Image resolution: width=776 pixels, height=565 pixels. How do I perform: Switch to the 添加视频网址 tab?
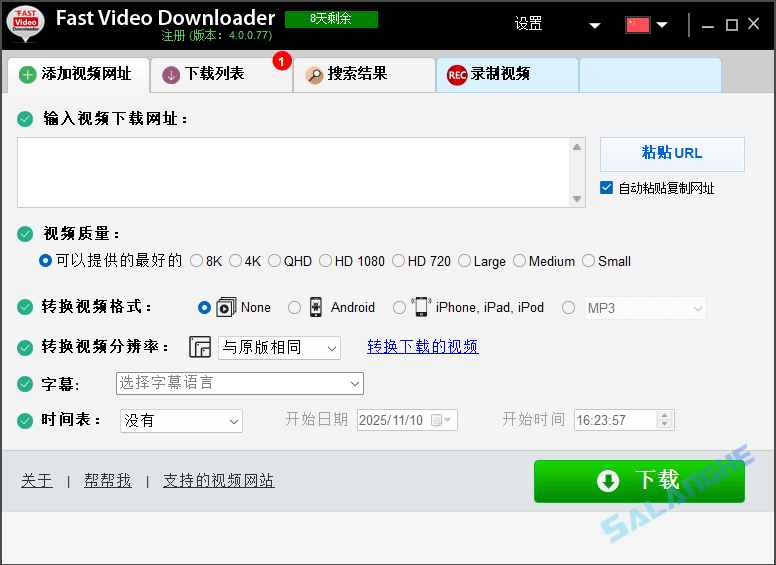click(x=79, y=75)
